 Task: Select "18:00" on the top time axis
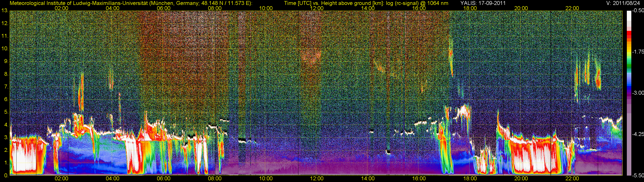(470, 8)
